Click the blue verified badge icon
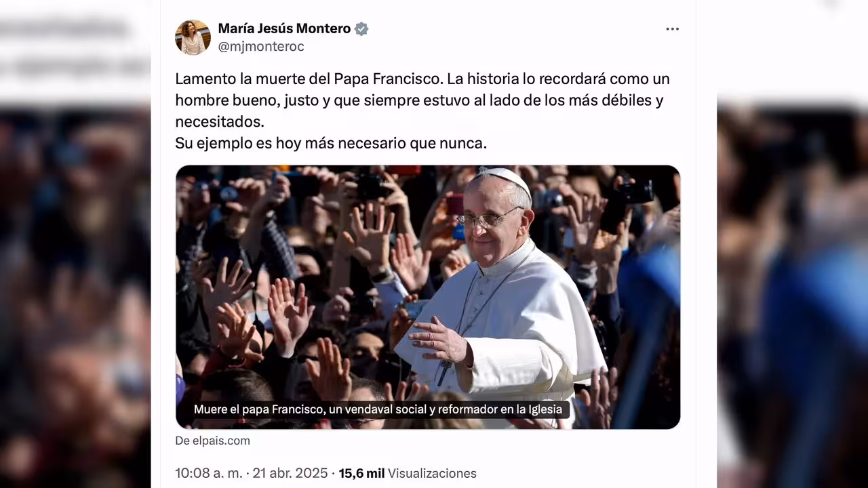The width and height of the screenshot is (868, 488). (x=361, y=28)
